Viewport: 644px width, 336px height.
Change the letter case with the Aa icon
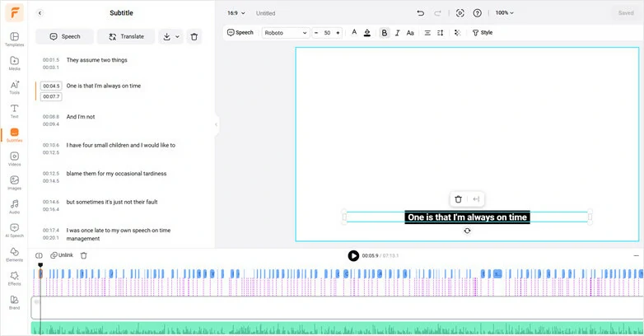click(410, 33)
